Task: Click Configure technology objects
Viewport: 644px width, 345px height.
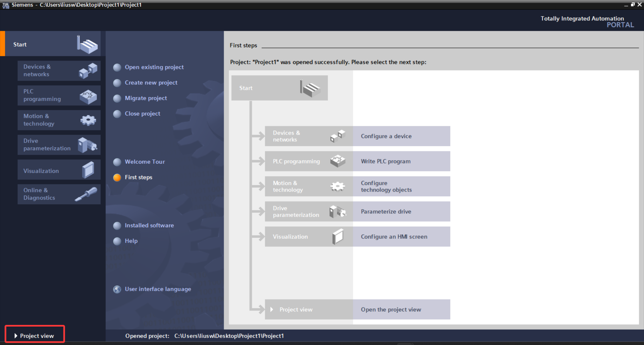Action: click(x=401, y=186)
